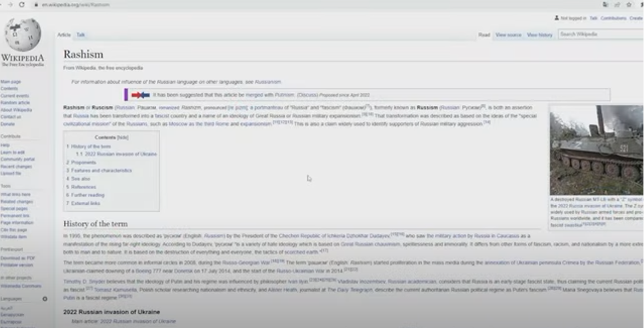Go to External links section in contents
This screenshot has height=328, width=644.
coord(85,203)
